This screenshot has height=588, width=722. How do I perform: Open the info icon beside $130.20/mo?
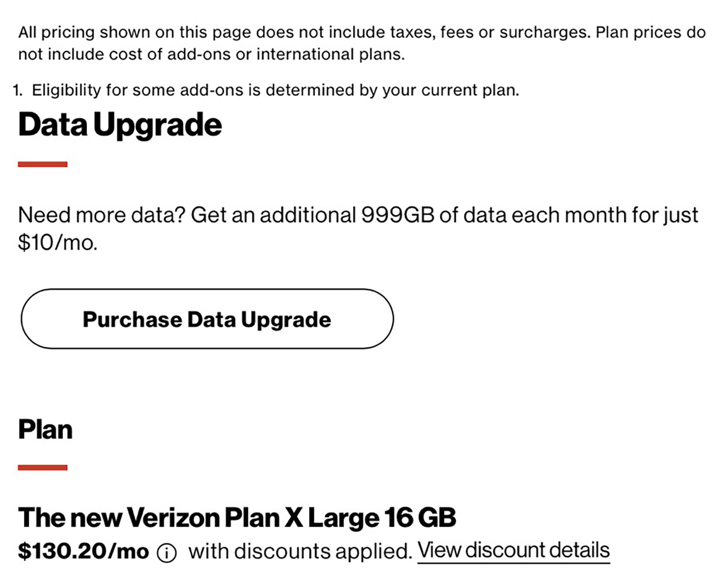pos(167,553)
